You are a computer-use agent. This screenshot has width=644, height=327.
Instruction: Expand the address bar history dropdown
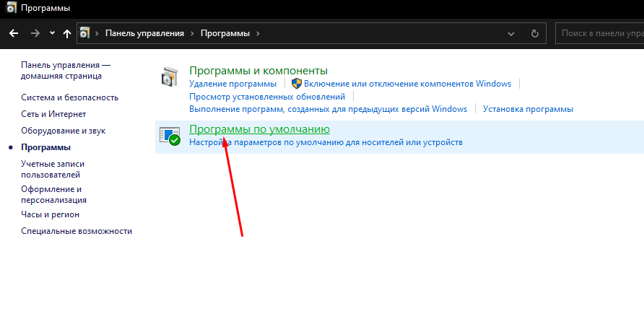(x=511, y=33)
